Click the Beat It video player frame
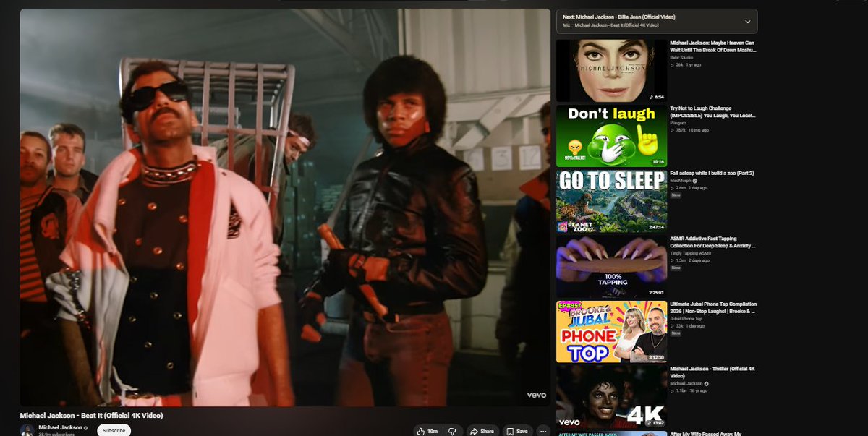868x436 pixels. [x=285, y=208]
